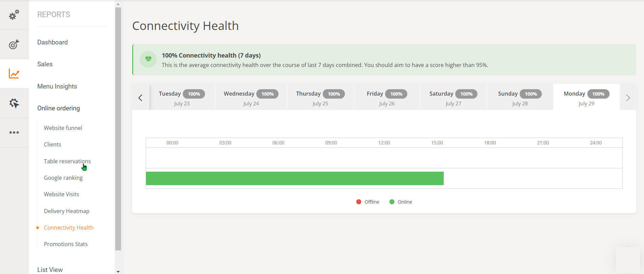Screen dimensions: 644x274
Task: Collapse the Online ordering section
Action: 59,108
